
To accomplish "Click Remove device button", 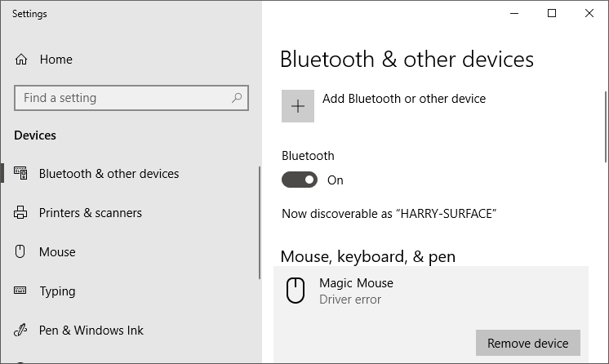I will 528,343.
